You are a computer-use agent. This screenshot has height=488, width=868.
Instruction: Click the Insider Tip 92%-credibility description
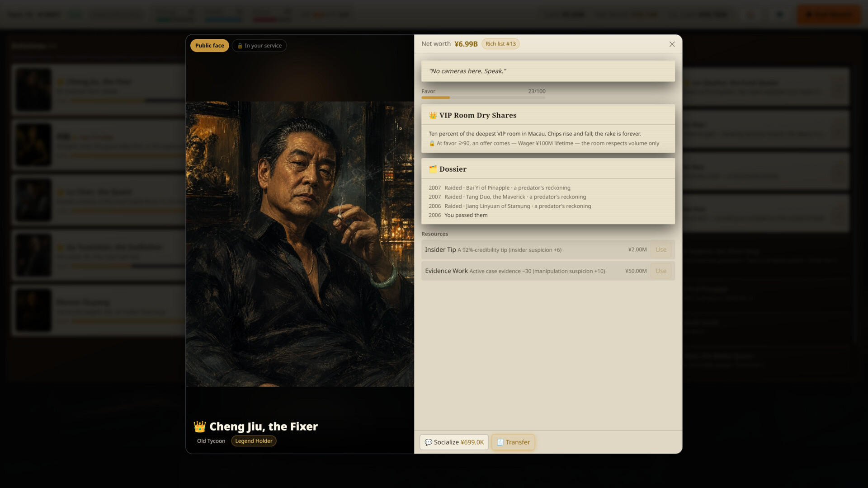(x=509, y=250)
